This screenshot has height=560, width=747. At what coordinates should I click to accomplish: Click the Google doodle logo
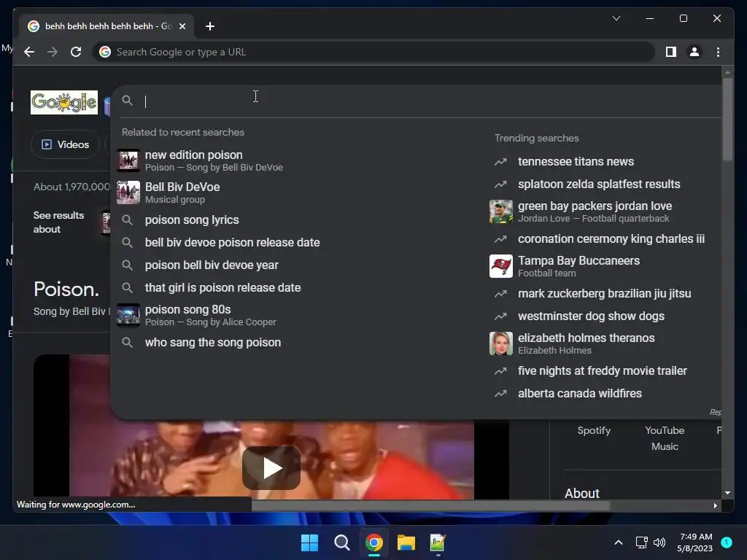[64, 102]
